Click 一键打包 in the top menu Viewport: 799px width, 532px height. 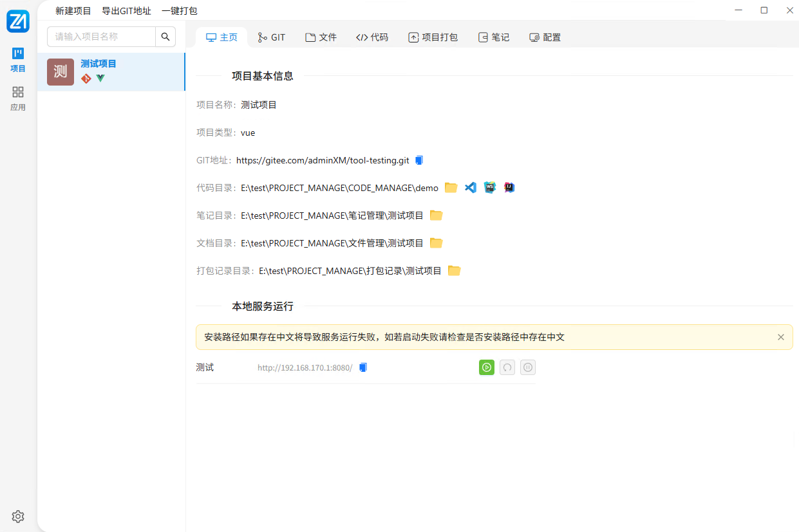coord(180,11)
